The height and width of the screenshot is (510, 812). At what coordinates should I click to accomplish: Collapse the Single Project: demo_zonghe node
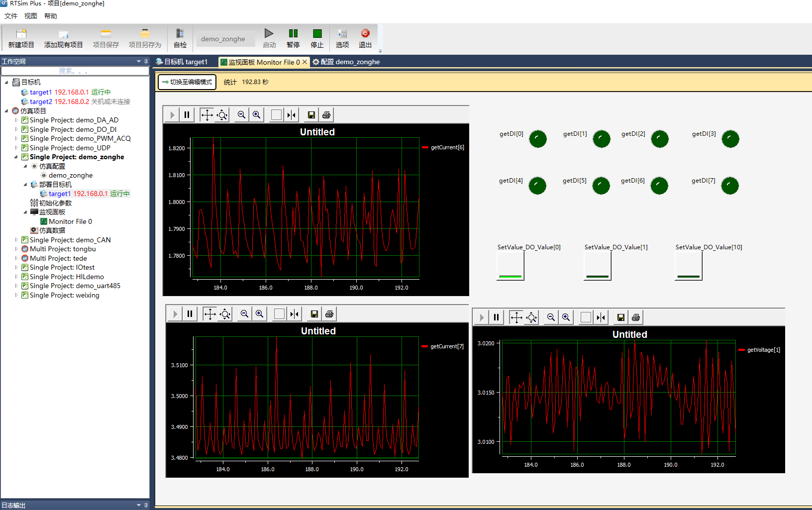pyautogui.click(x=16, y=157)
